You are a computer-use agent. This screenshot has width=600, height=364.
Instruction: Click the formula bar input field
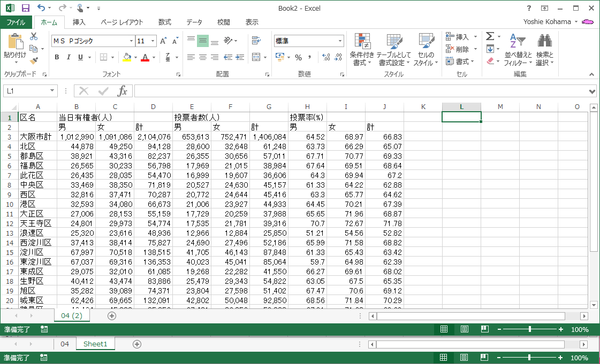[361, 91]
